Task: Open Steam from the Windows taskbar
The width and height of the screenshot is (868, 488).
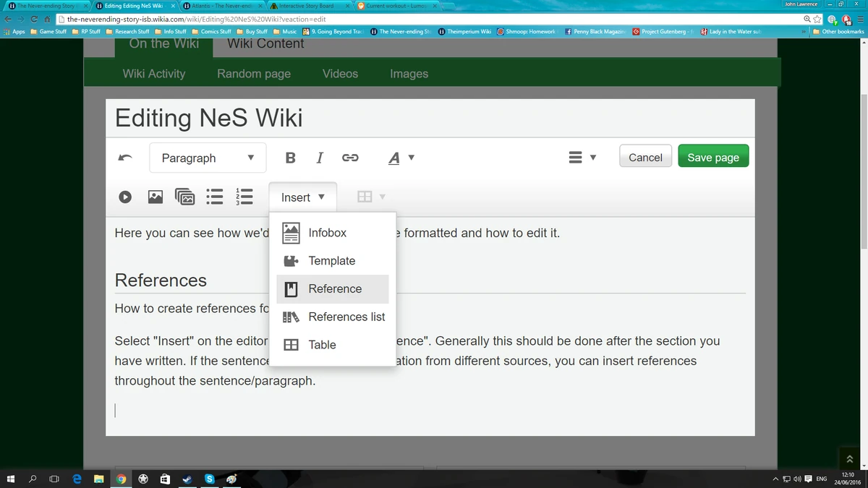Action: pos(187,479)
